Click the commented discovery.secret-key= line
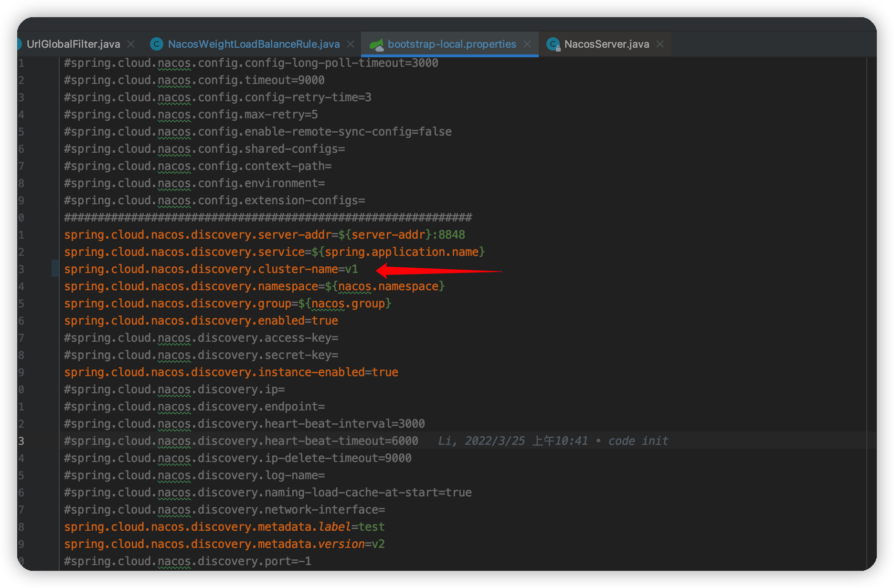The width and height of the screenshot is (894, 588). click(x=201, y=355)
